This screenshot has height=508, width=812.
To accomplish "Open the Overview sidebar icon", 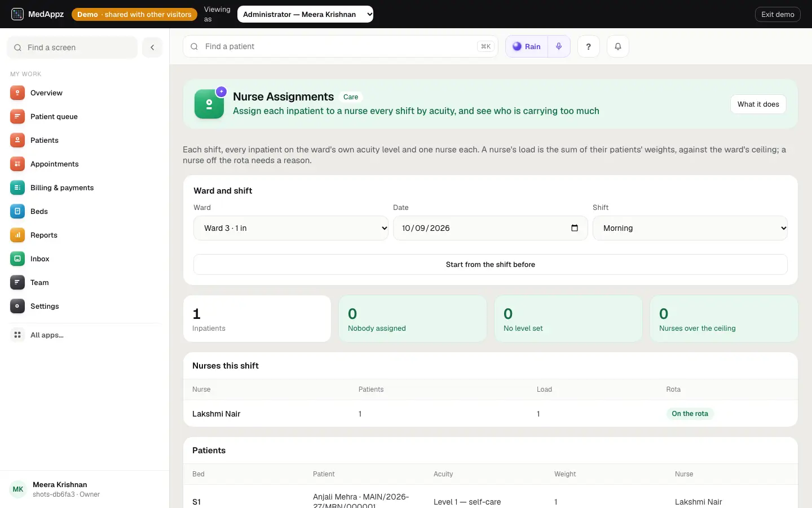I will (17, 93).
